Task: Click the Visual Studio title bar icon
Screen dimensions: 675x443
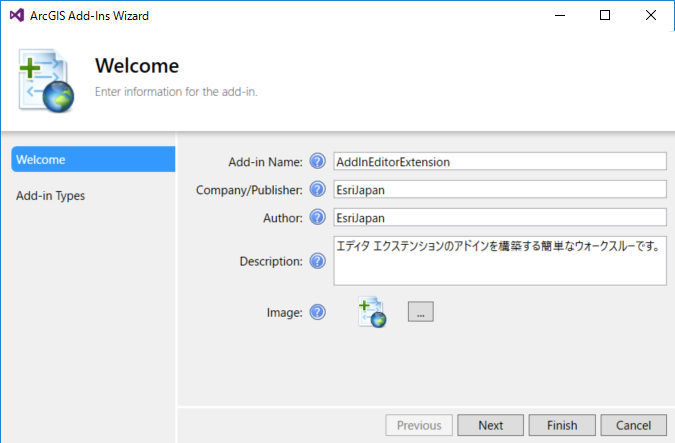Action: click(x=17, y=15)
